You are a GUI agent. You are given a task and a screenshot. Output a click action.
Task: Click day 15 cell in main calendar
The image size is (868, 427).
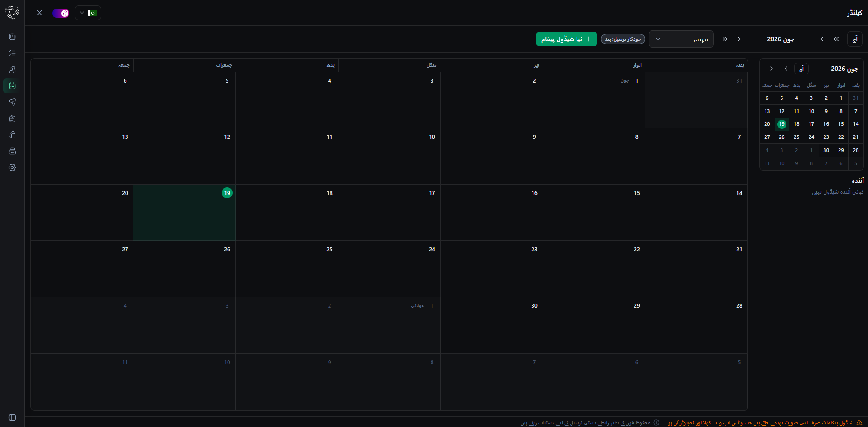point(594,212)
